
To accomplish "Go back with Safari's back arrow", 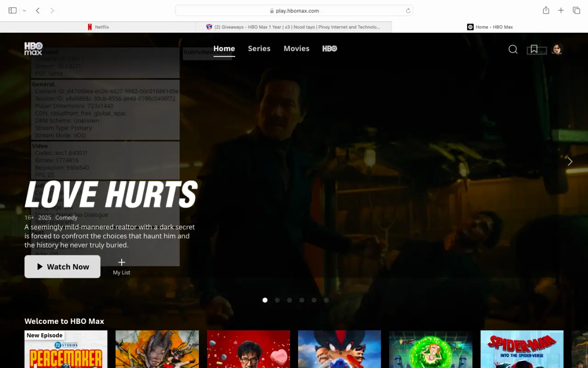I will pyautogui.click(x=38, y=11).
